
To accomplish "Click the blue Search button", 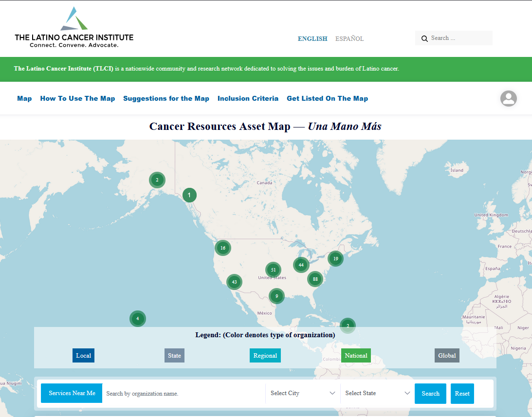I will click(x=430, y=394).
